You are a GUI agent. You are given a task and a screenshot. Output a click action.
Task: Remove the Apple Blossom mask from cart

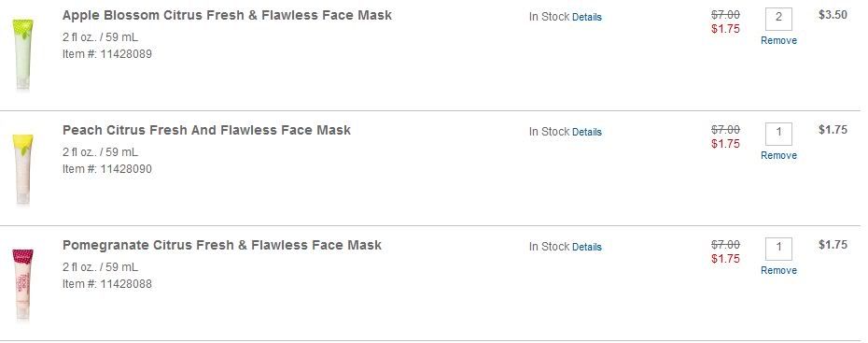coord(778,40)
